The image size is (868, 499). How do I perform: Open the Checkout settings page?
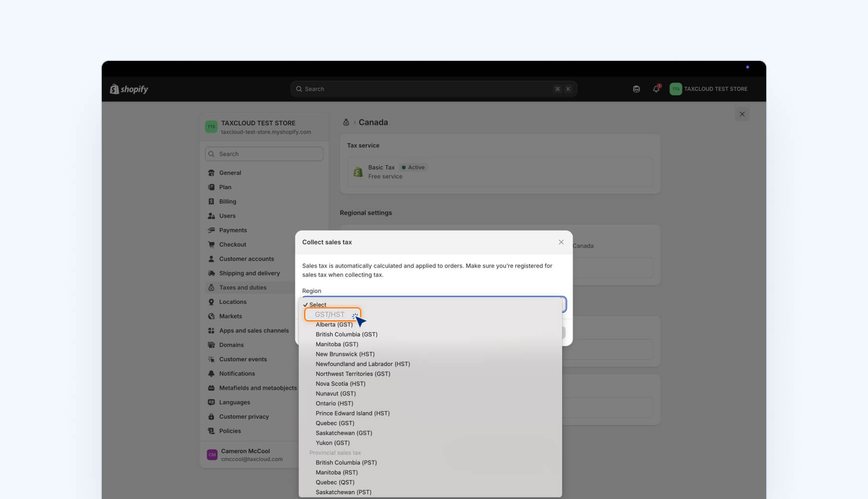[x=232, y=245]
